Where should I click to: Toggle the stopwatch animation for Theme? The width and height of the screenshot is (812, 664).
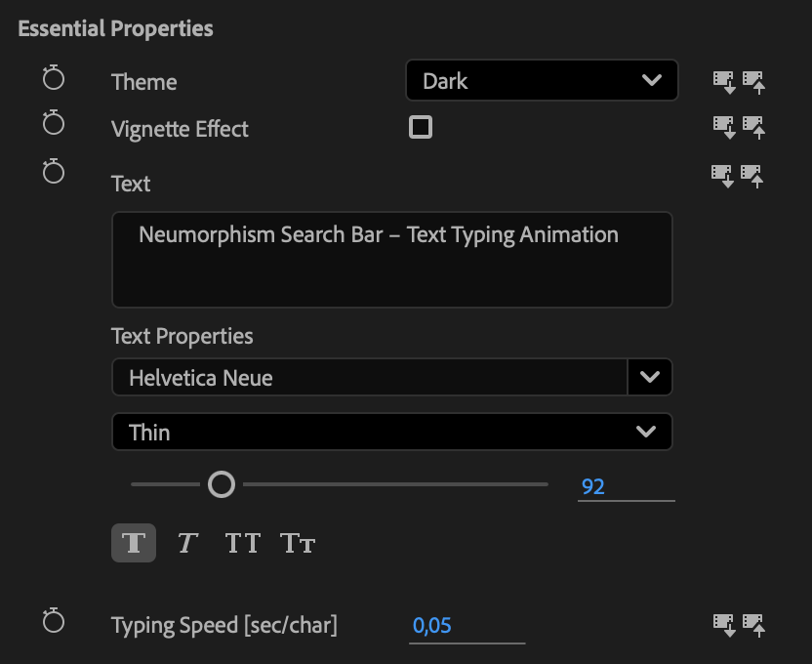pos(54,79)
